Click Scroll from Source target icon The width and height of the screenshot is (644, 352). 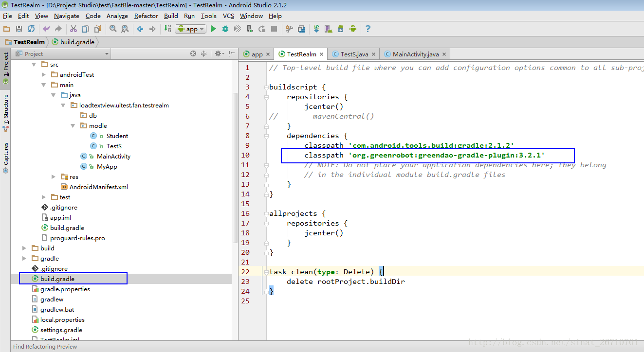coord(193,54)
